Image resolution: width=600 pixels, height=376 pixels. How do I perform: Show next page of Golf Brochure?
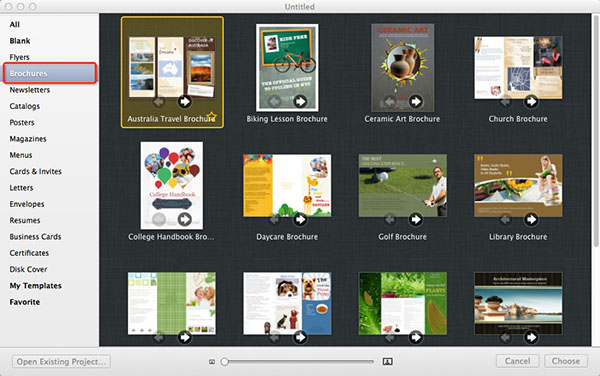[416, 220]
